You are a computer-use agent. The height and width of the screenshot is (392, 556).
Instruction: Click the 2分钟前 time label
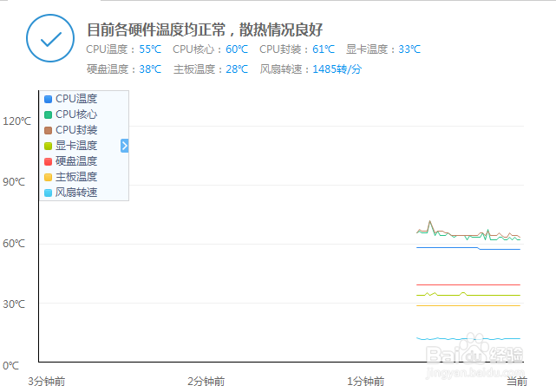(x=206, y=382)
